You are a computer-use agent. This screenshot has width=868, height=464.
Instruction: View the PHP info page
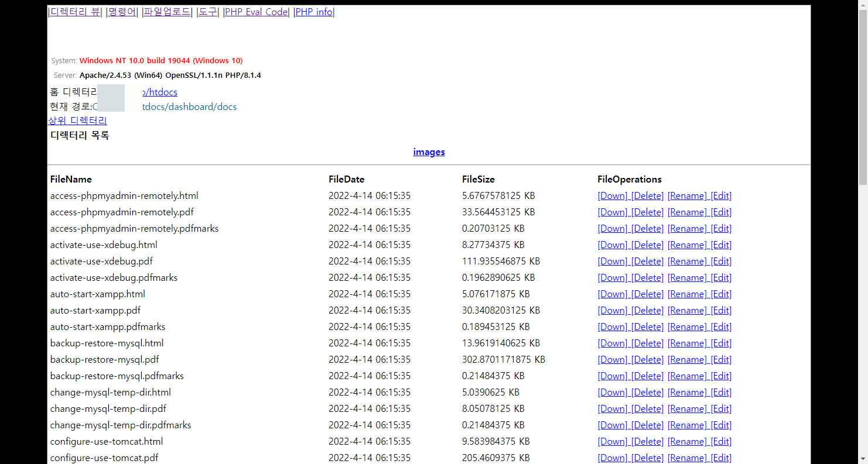click(x=313, y=12)
